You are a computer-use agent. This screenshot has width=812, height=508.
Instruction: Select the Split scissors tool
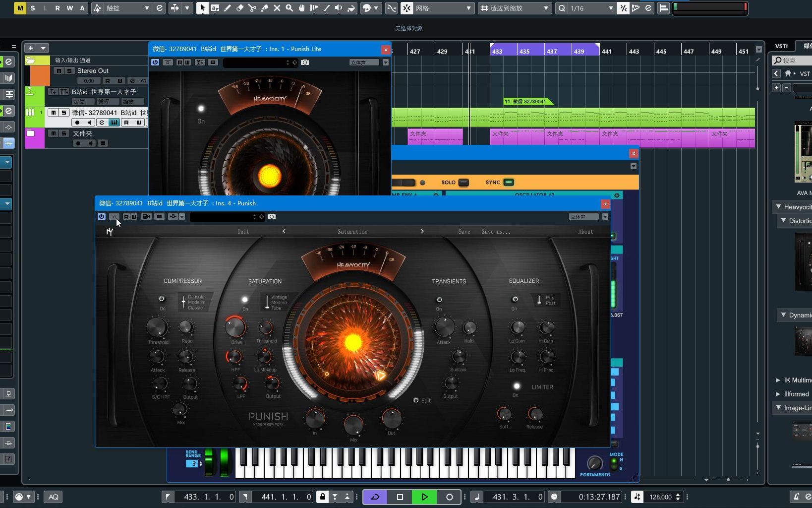point(252,8)
